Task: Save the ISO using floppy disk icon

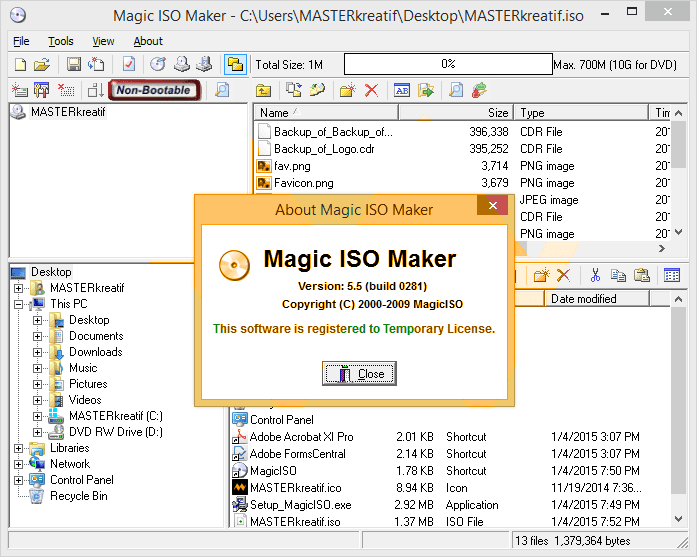Action: pyautogui.click(x=74, y=64)
